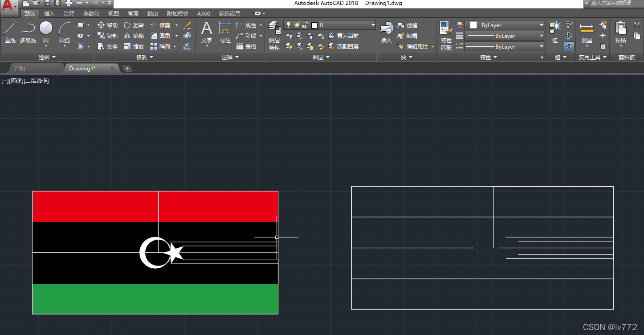The height and width of the screenshot is (335, 644).
Task: Open the 文字 (Text) annotation tool
Action: click(x=207, y=33)
